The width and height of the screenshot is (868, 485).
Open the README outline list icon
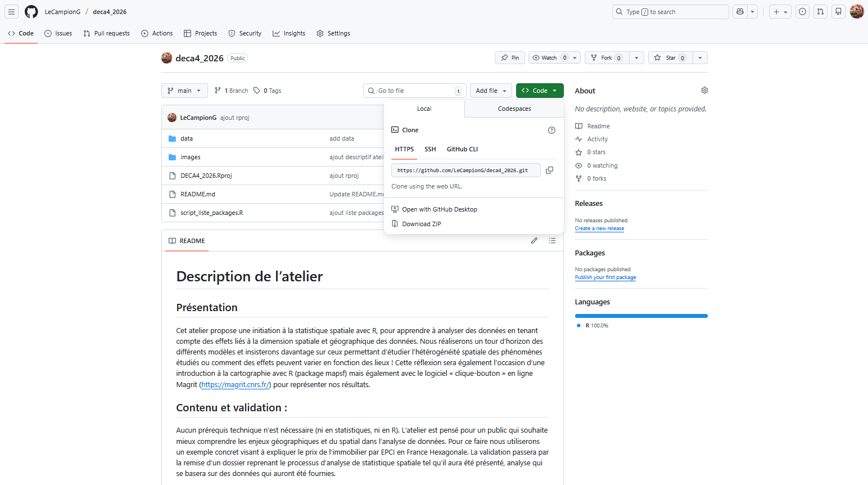pos(552,241)
